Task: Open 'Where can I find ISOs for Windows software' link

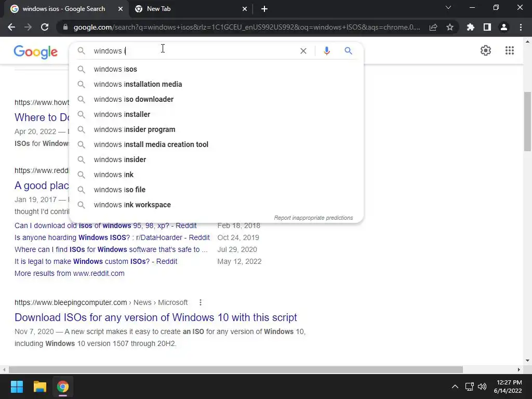Action: coord(111,249)
